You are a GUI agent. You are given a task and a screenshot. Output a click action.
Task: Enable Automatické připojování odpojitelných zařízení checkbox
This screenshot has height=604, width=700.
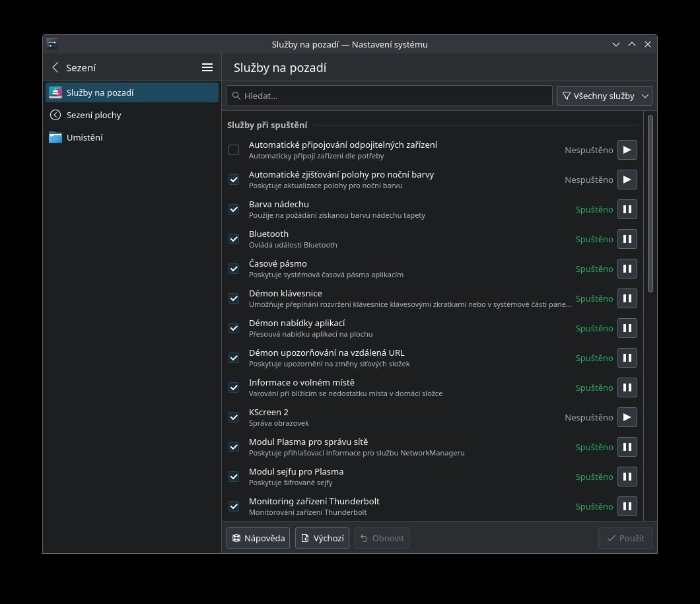[234, 150]
